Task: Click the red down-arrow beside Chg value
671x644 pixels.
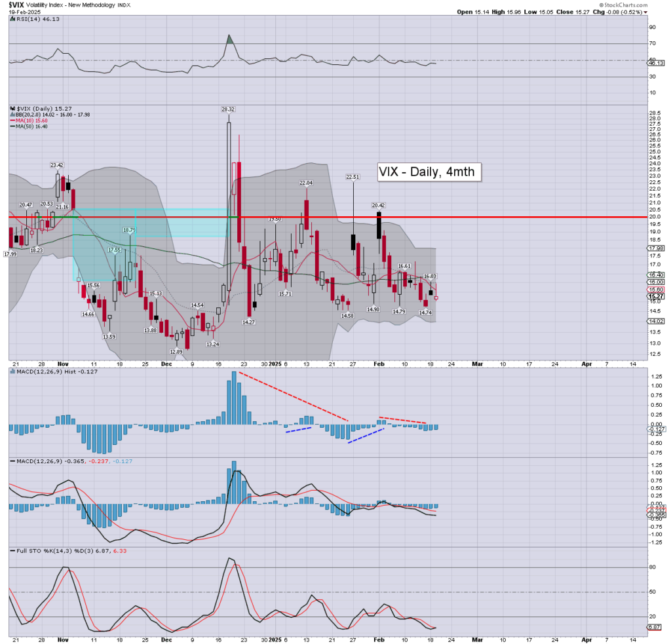Action: (645, 12)
